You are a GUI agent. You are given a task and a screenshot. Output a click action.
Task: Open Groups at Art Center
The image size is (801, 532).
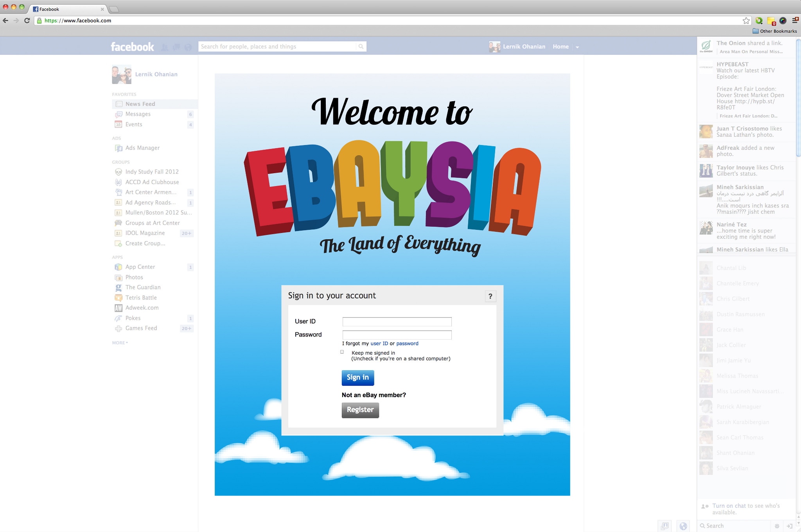pyautogui.click(x=153, y=223)
